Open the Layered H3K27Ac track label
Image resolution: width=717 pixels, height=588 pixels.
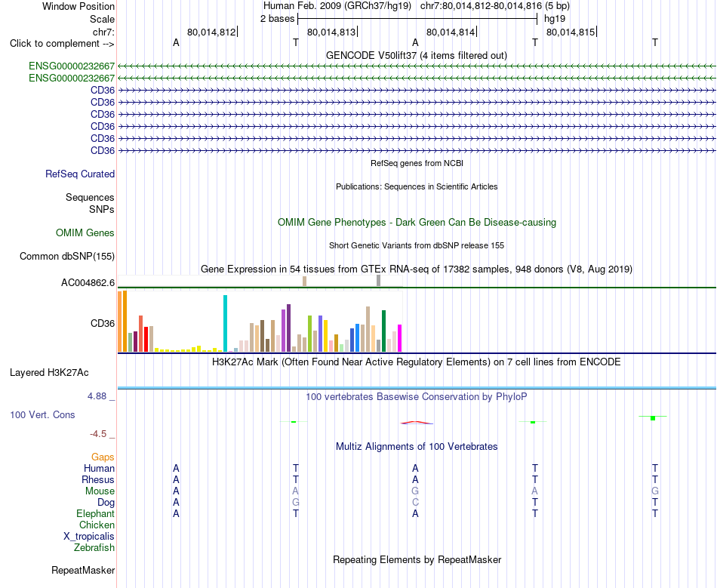(49, 373)
